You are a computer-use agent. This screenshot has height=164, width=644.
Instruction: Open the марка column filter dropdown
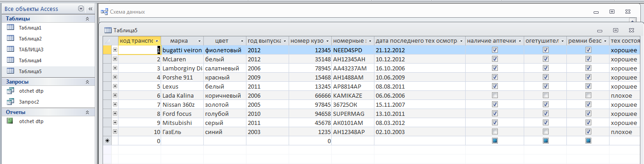(x=199, y=40)
